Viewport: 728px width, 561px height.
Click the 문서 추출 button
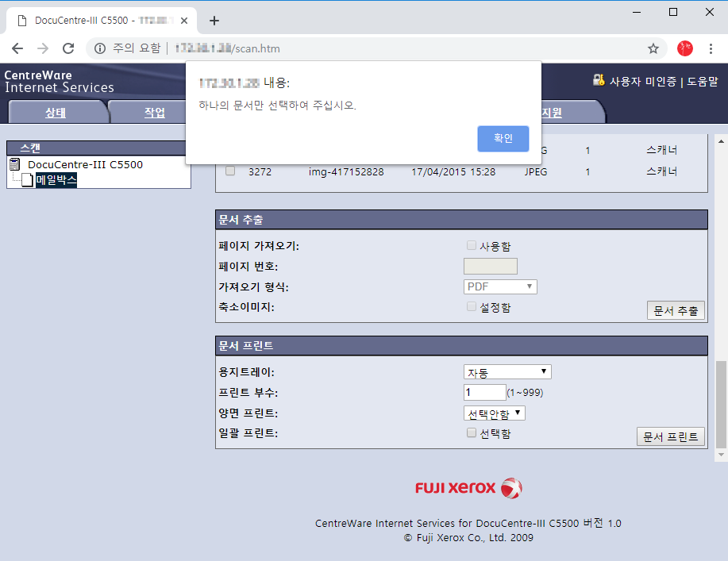coord(676,310)
